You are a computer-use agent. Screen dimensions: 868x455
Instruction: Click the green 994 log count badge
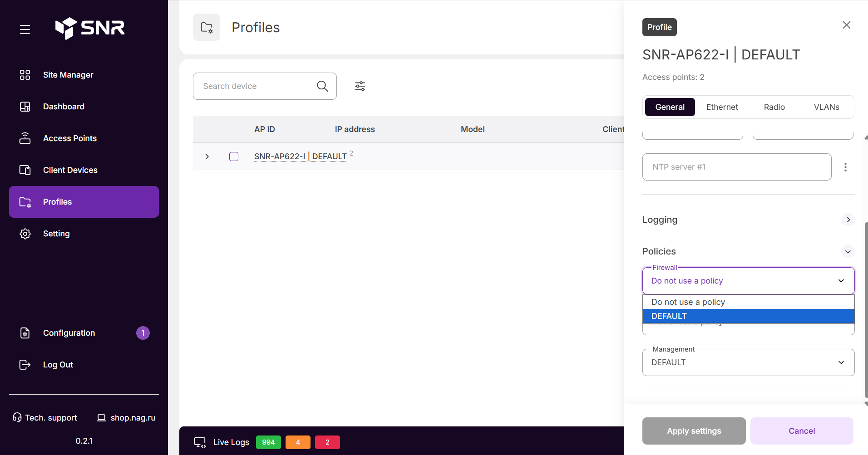coord(268,442)
